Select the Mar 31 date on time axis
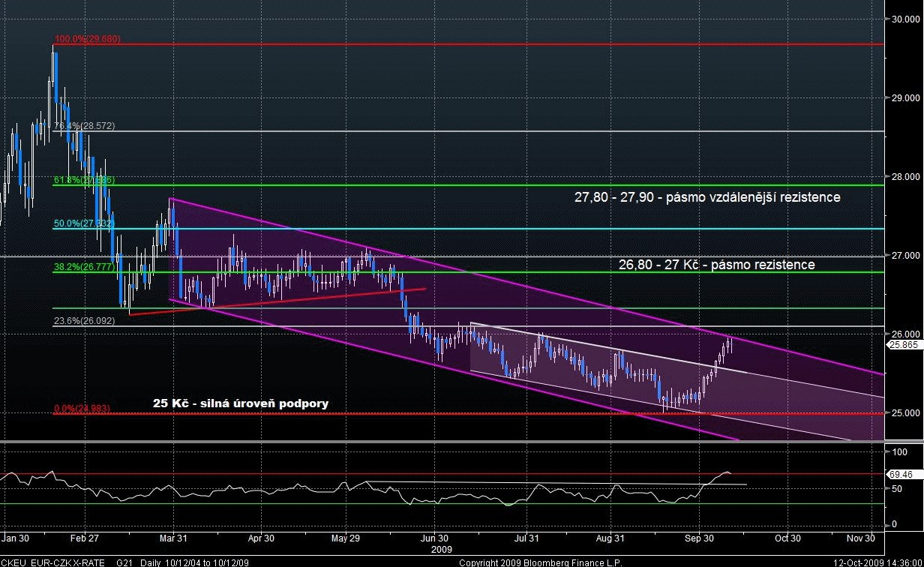 pyautogui.click(x=173, y=538)
